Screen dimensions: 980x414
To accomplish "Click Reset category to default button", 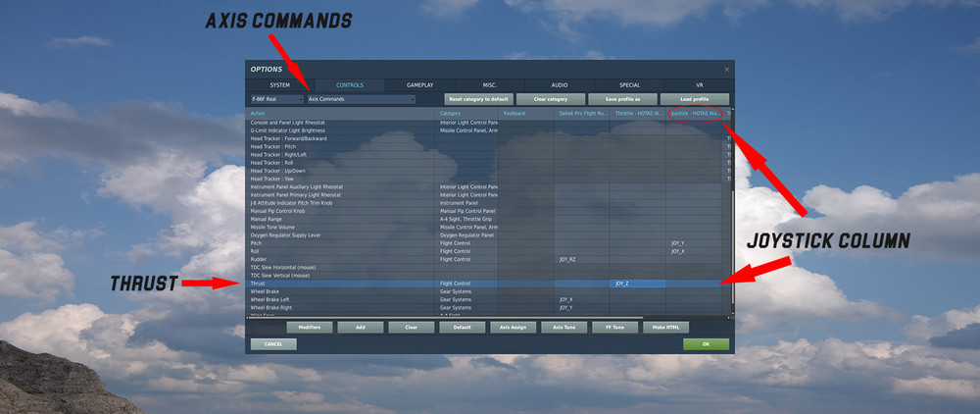I will pos(479,99).
